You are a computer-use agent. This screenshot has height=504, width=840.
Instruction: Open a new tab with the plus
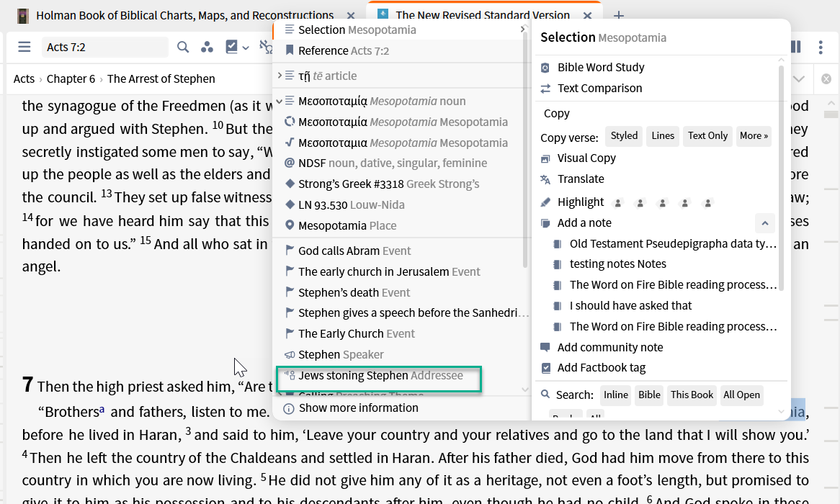pyautogui.click(x=619, y=16)
